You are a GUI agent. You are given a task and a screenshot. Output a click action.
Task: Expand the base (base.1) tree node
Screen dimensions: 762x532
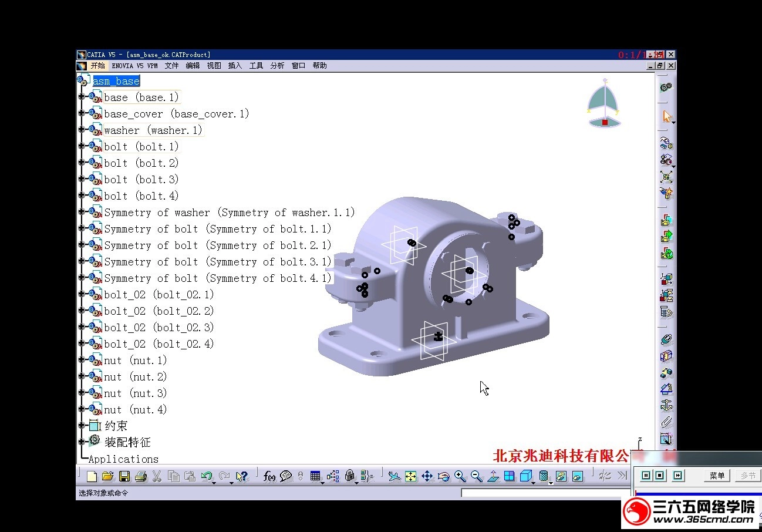click(82, 97)
